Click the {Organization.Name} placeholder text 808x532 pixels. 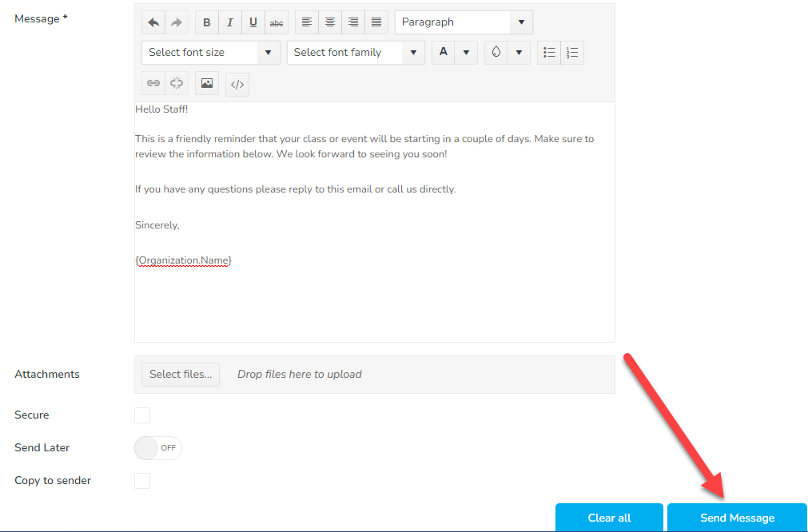(184, 260)
